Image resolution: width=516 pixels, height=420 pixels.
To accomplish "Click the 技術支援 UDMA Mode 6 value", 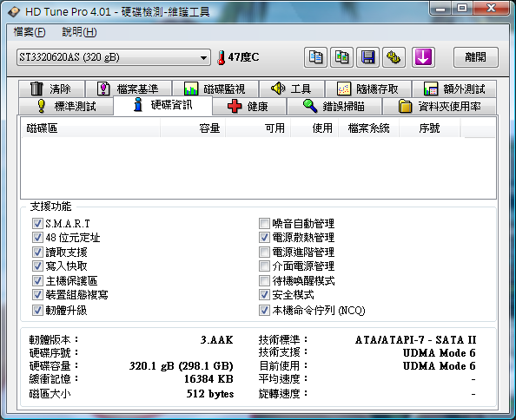I will (440, 353).
